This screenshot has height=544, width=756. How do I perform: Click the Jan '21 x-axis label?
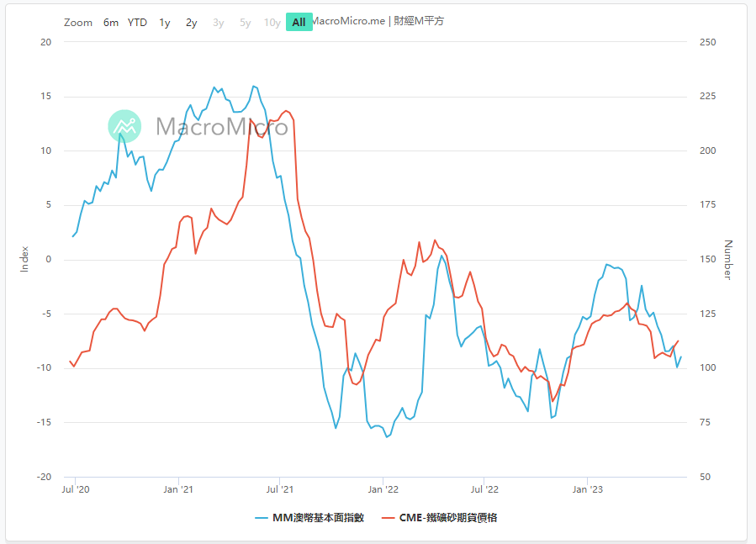177,489
